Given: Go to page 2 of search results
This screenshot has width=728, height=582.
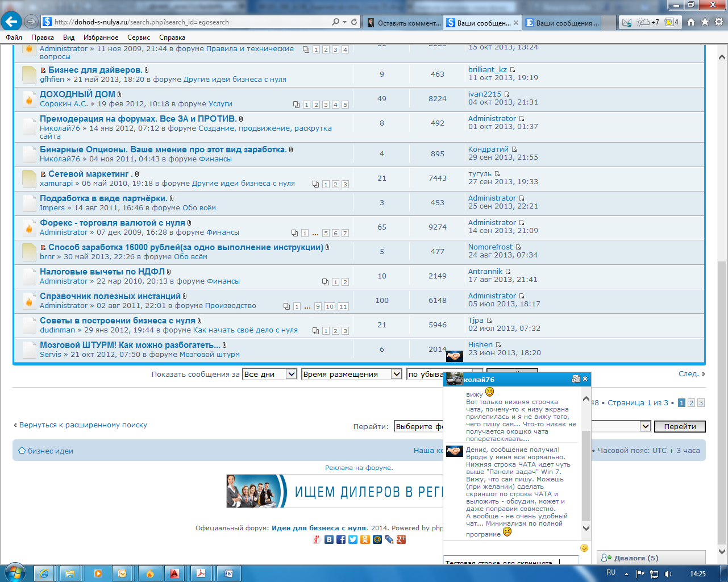Looking at the screenshot, I should point(691,403).
